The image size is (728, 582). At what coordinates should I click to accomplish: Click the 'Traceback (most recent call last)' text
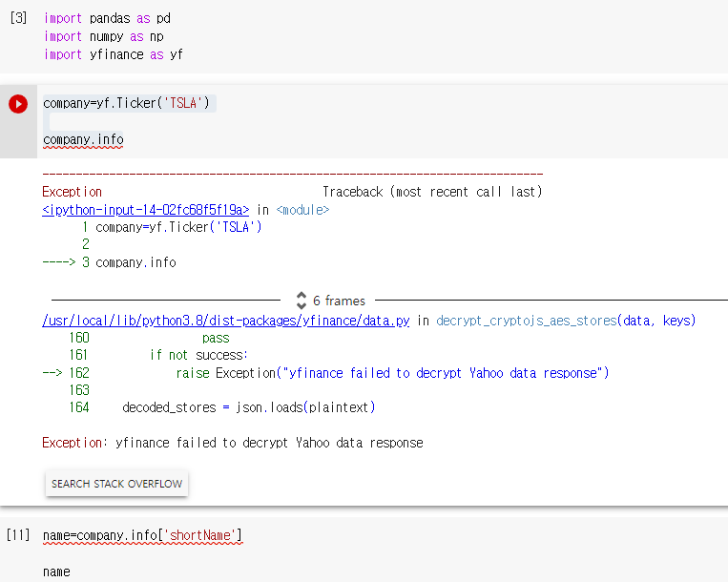pos(432,192)
